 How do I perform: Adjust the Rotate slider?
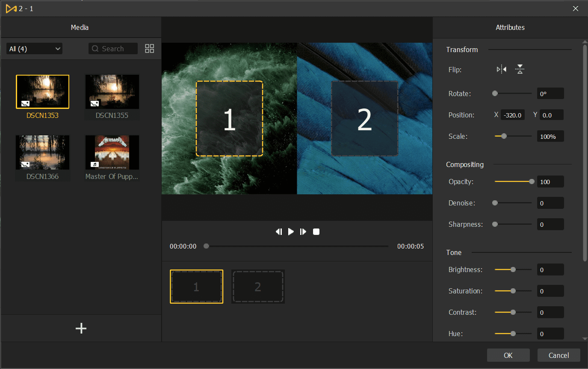(513, 93)
